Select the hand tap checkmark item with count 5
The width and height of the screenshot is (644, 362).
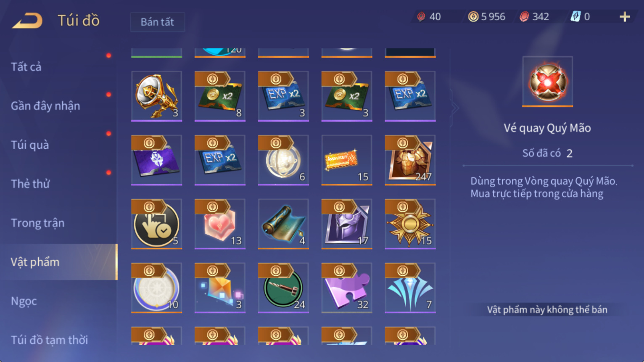pyautogui.click(x=156, y=224)
